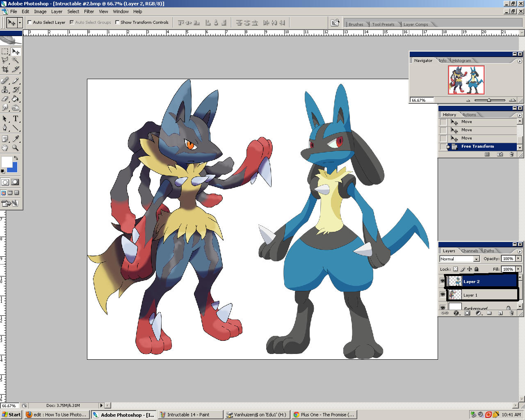Toggle lock image pixels brush icon
The image size is (525, 420).
tap(462, 269)
